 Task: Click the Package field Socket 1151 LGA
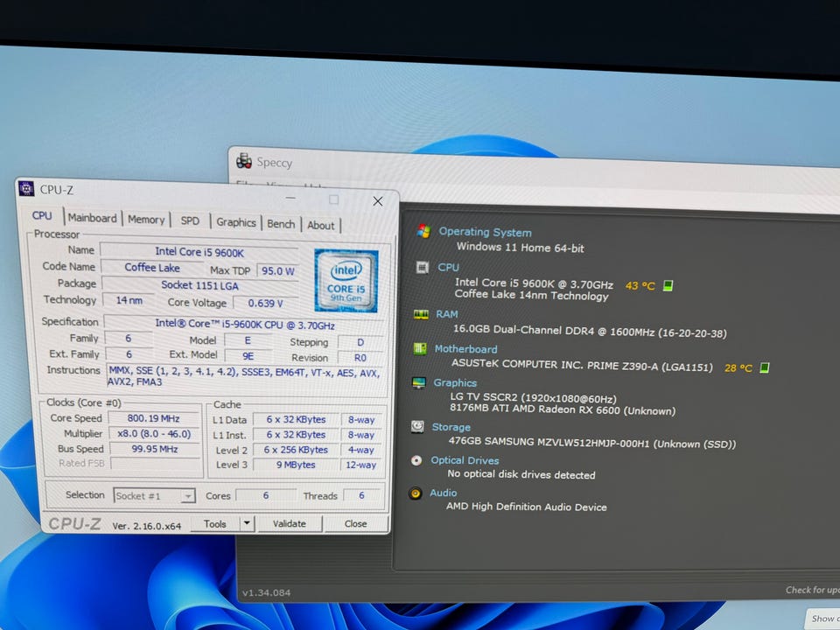(199, 285)
